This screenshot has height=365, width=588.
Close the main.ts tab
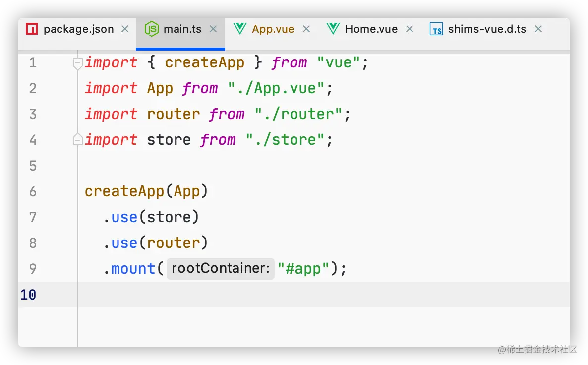click(x=213, y=29)
